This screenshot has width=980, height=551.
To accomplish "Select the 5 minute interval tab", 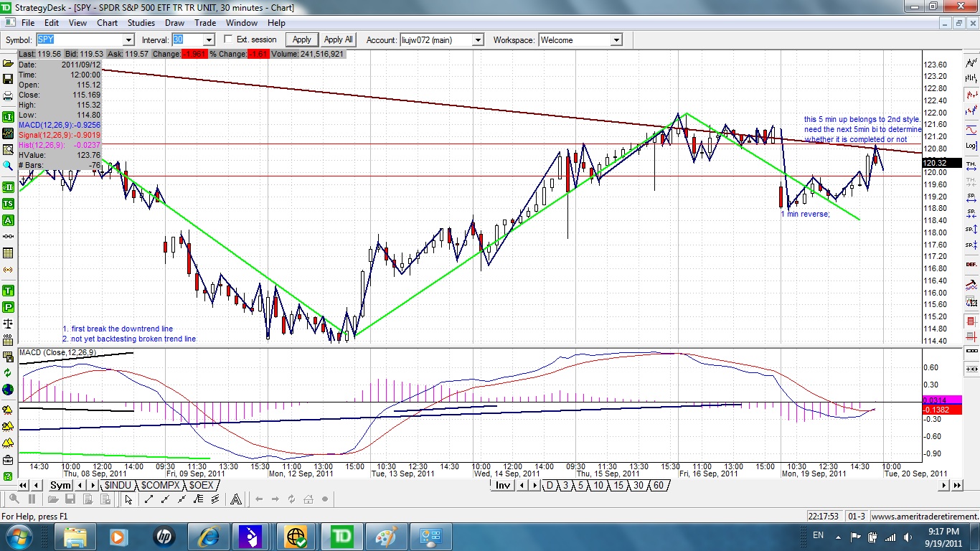I will (x=581, y=486).
